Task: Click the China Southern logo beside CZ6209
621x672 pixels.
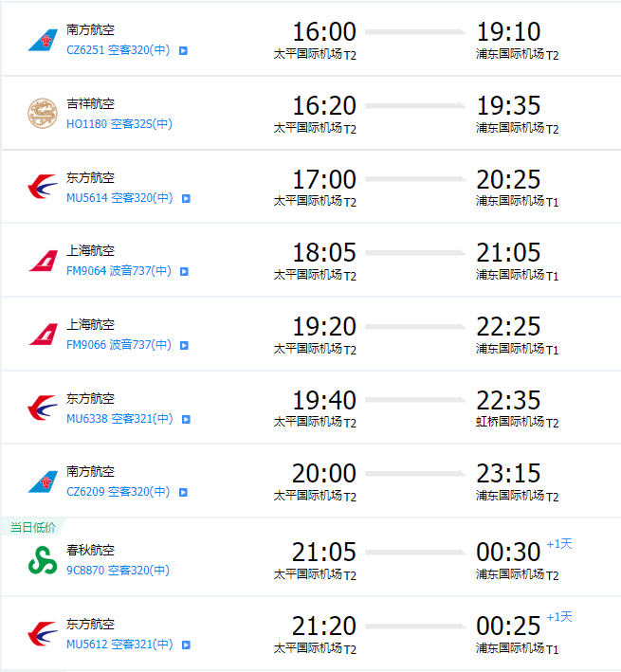Action: coord(42,482)
